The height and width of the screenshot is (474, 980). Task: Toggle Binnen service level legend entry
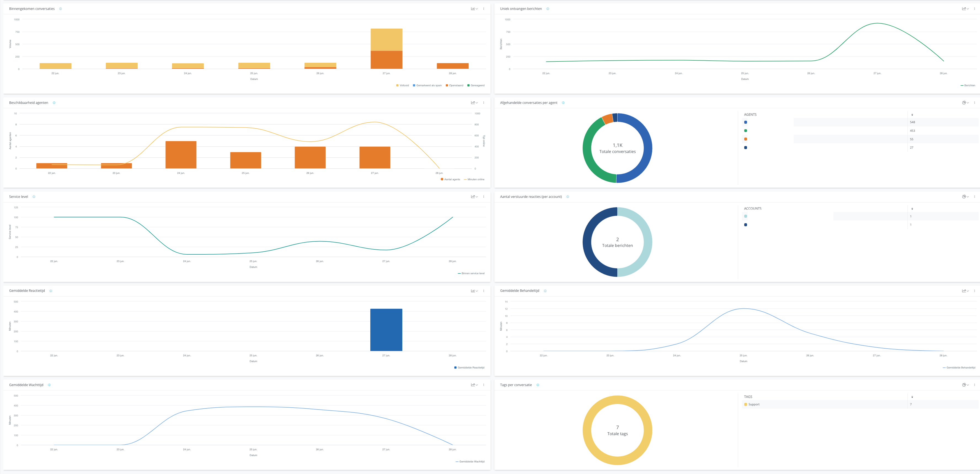coord(471,273)
